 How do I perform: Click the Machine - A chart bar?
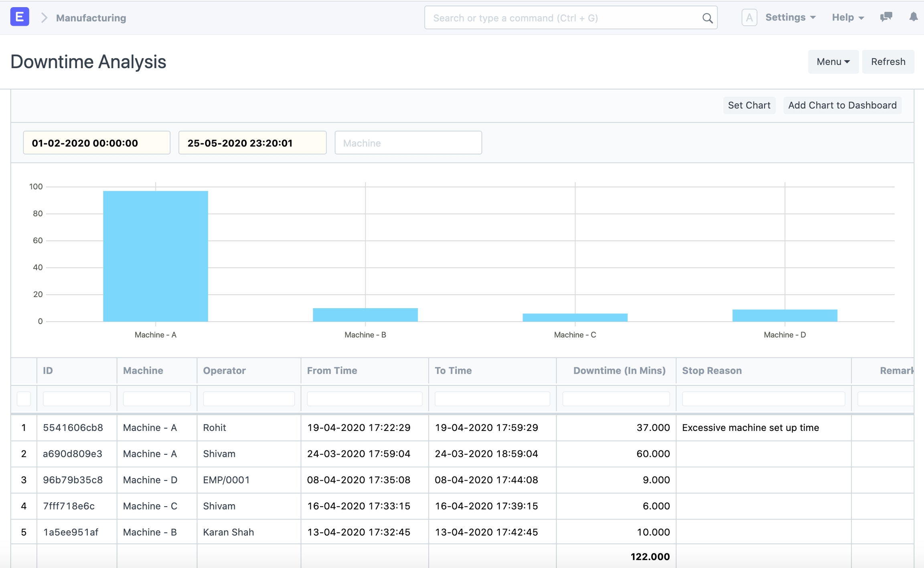(x=156, y=257)
